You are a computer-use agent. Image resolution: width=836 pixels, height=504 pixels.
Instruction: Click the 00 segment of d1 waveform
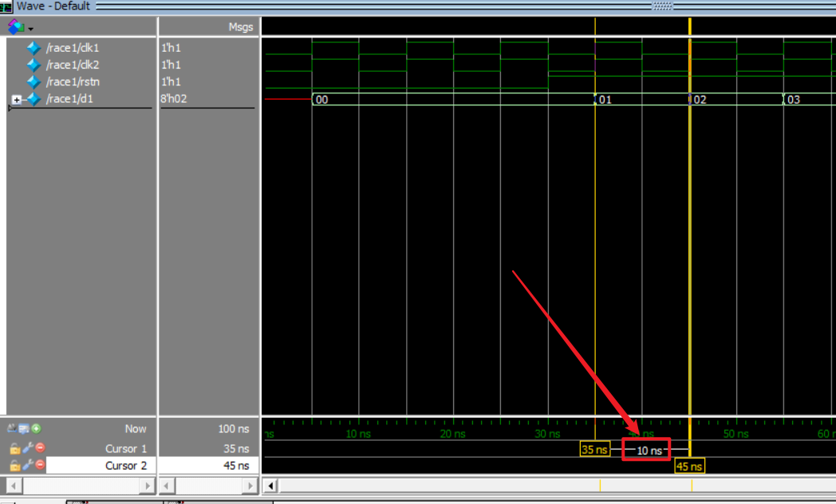point(453,100)
